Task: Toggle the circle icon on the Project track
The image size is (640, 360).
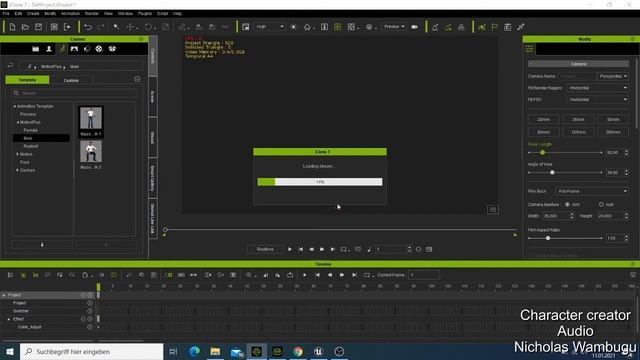Action: coord(90,303)
